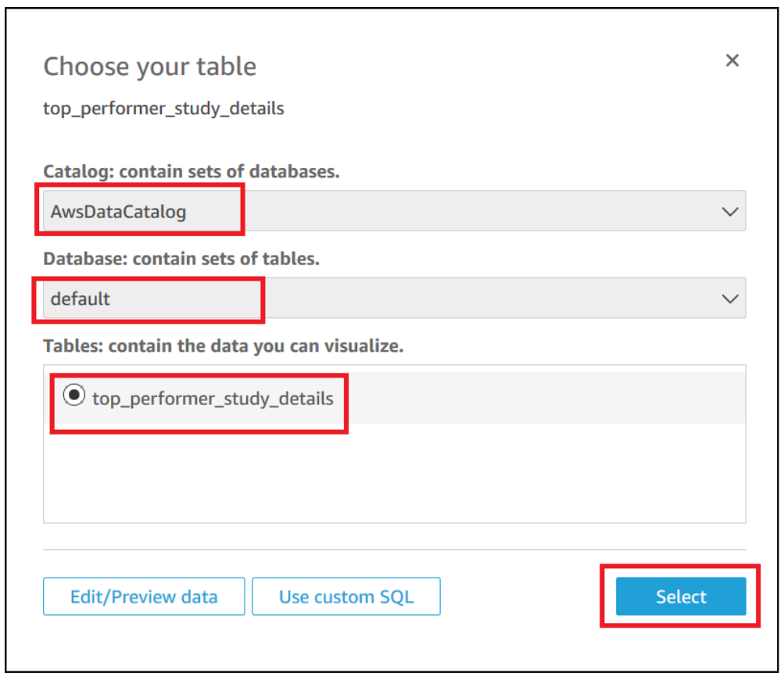
Task: Click the highlighted table row's right side
Action: (x=586, y=399)
